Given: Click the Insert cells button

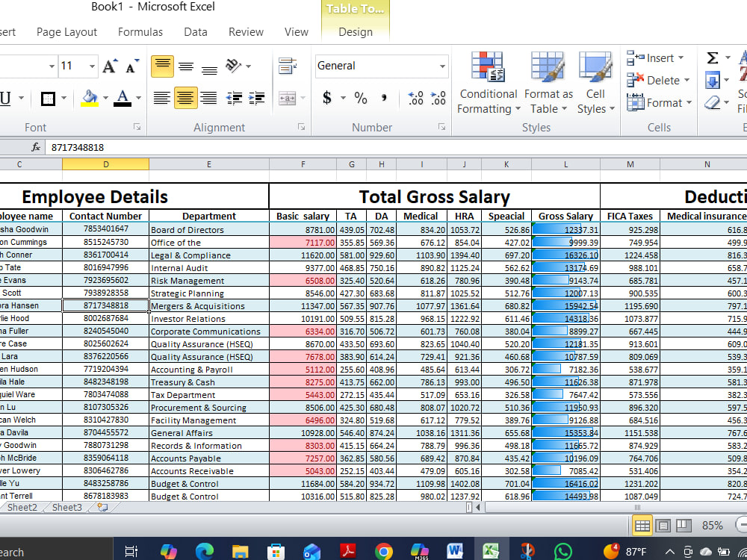Looking at the screenshot, I should (651, 58).
